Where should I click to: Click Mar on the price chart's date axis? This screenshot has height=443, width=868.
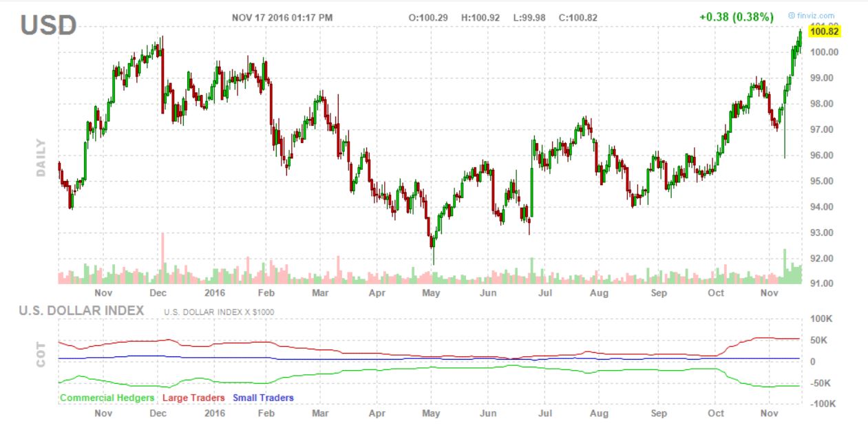point(320,292)
